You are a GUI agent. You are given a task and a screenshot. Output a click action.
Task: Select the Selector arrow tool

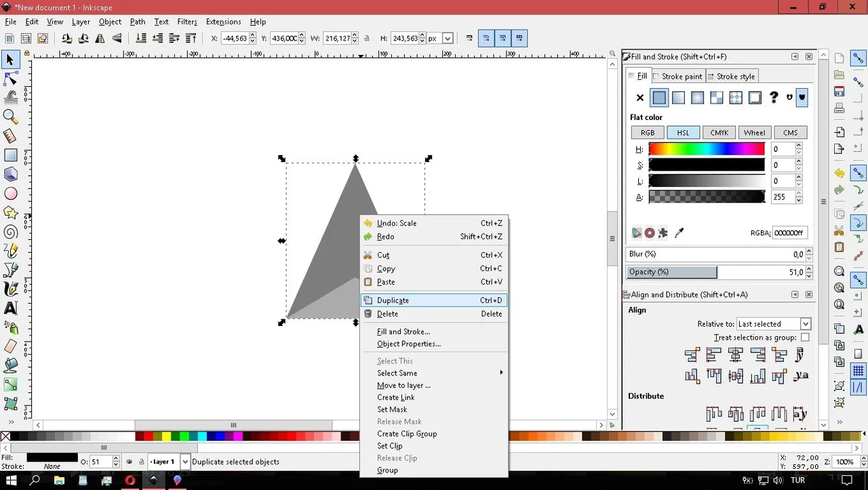(x=10, y=60)
